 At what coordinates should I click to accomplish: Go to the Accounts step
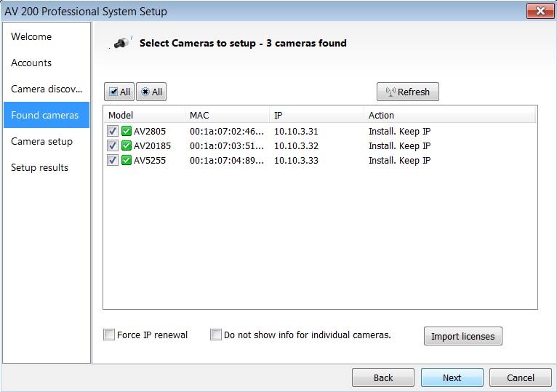pyautogui.click(x=31, y=63)
